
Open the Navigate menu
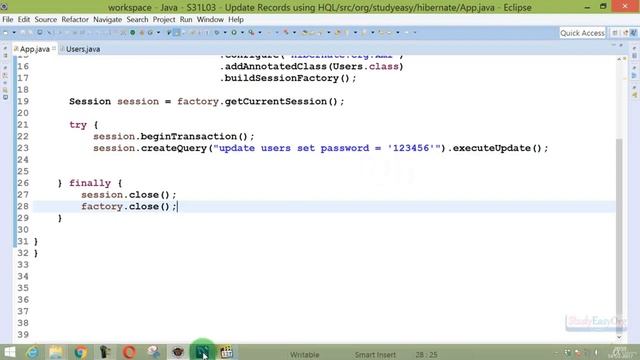(x=107, y=20)
